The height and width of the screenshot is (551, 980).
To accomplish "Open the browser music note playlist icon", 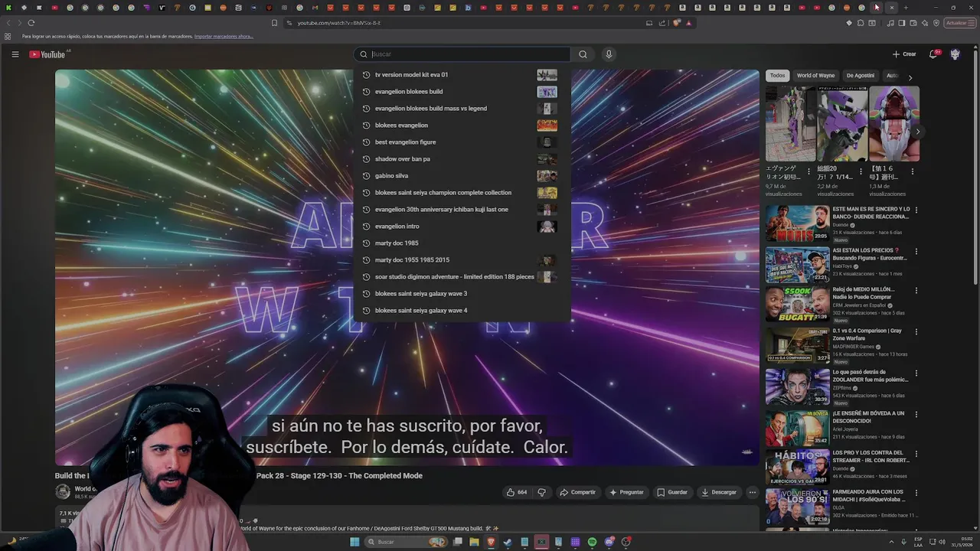I will point(890,23).
